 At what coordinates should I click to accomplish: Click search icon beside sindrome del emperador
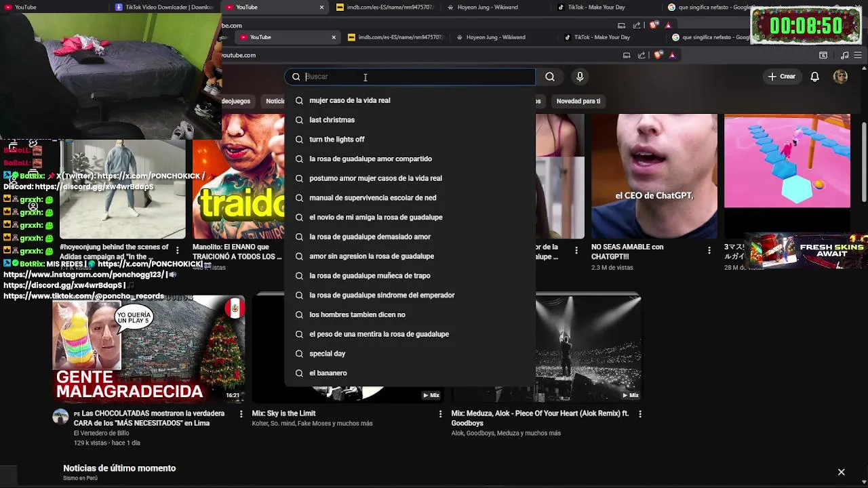pyautogui.click(x=299, y=296)
